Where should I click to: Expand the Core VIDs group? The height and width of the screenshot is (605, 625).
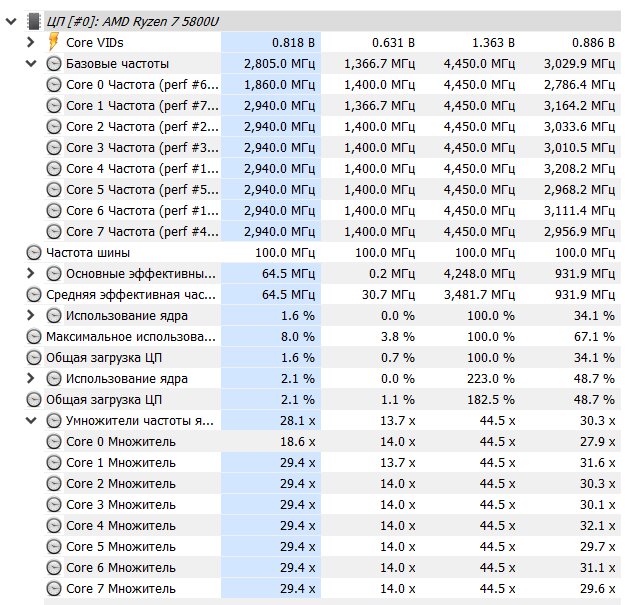(x=30, y=42)
